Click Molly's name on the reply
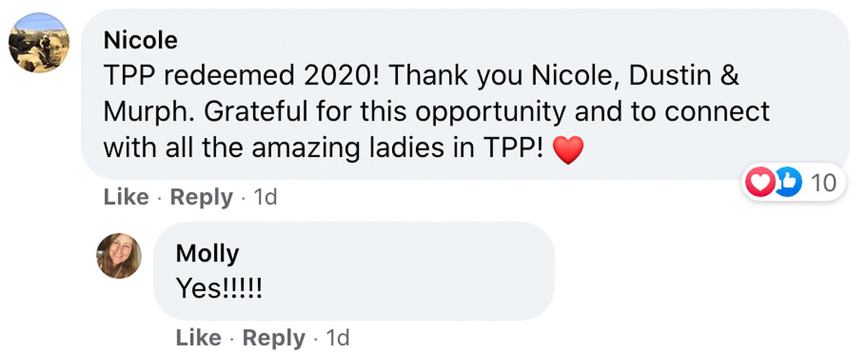 pos(207,254)
